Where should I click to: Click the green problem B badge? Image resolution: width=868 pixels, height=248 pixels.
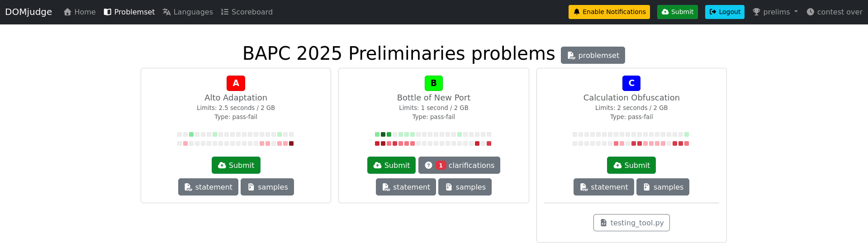coord(433,83)
